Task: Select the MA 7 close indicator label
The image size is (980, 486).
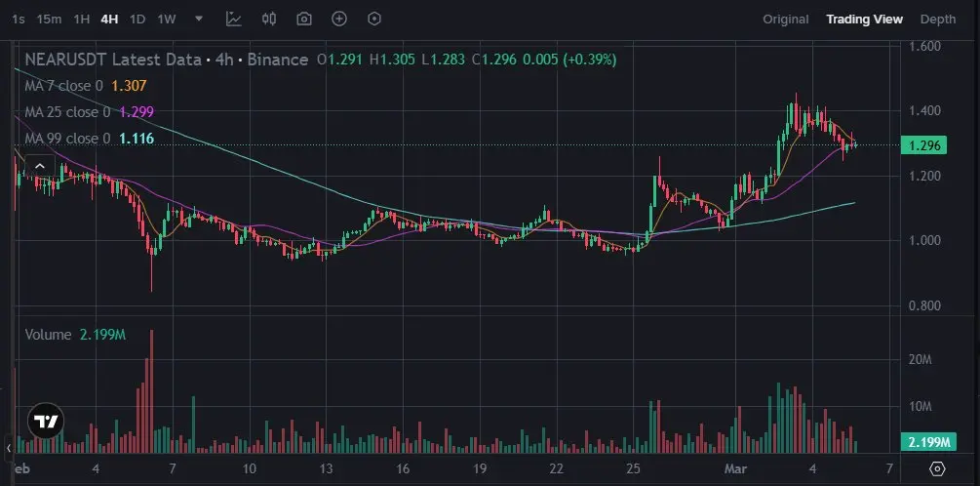Action: click(x=63, y=86)
